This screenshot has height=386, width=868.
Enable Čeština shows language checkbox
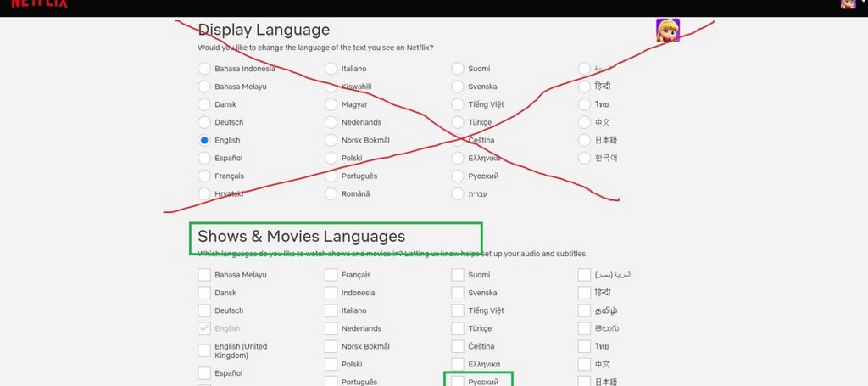click(x=457, y=346)
